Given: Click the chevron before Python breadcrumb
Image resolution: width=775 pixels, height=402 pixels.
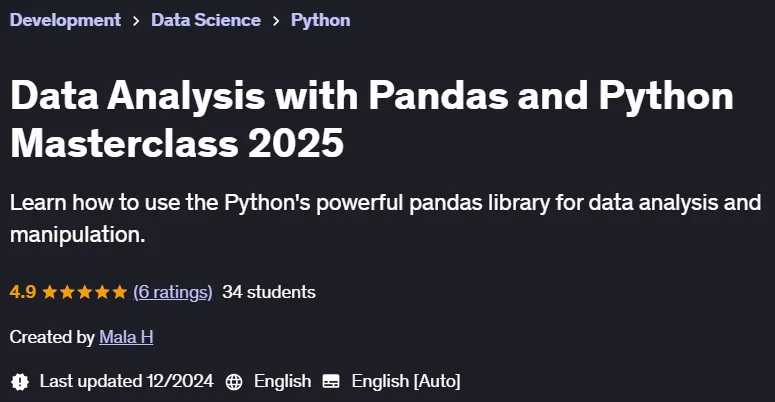Looking at the screenshot, I should pos(276,21).
